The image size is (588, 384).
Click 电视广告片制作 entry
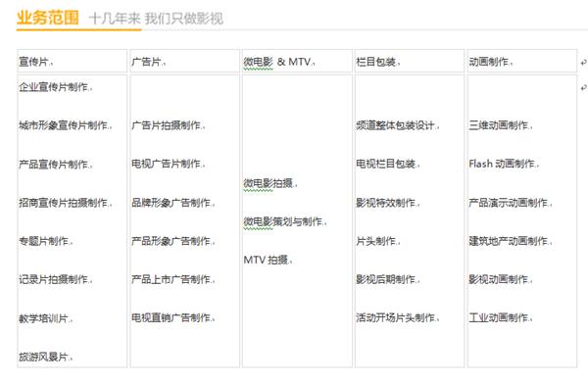(x=167, y=164)
